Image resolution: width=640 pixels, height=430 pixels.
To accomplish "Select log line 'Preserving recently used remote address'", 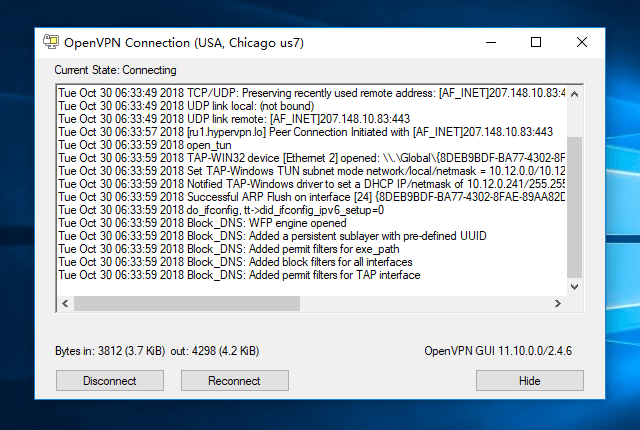I will 312,93.
